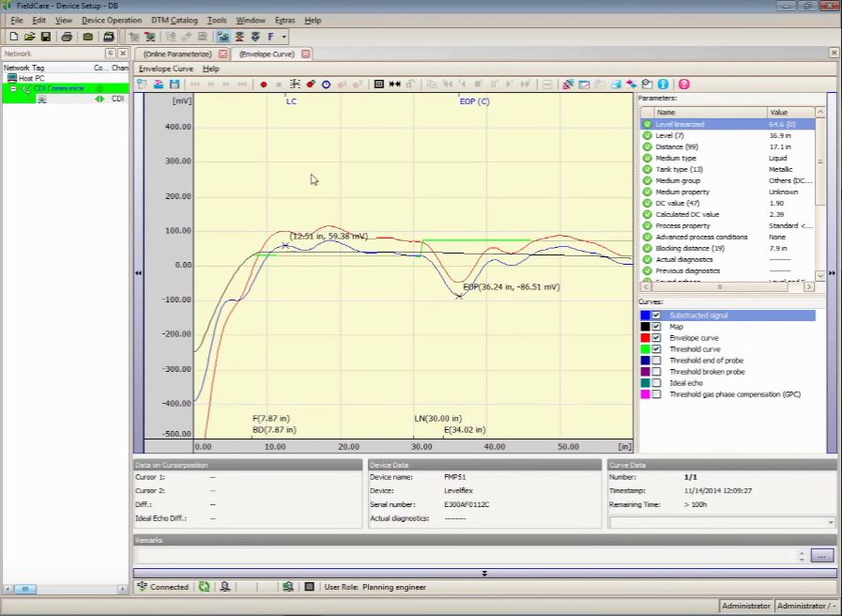This screenshot has width=842, height=616.
Task: Pin the Network panel
Action: (110, 54)
